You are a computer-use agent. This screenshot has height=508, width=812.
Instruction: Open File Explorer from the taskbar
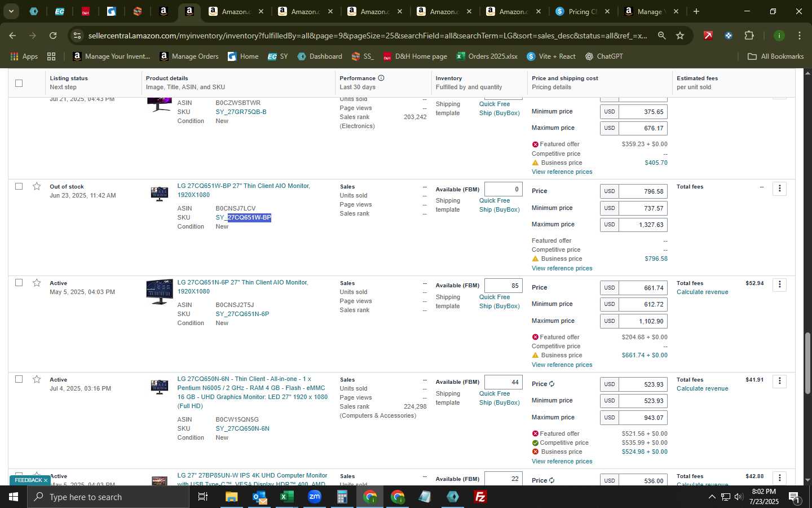click(232, 497)
